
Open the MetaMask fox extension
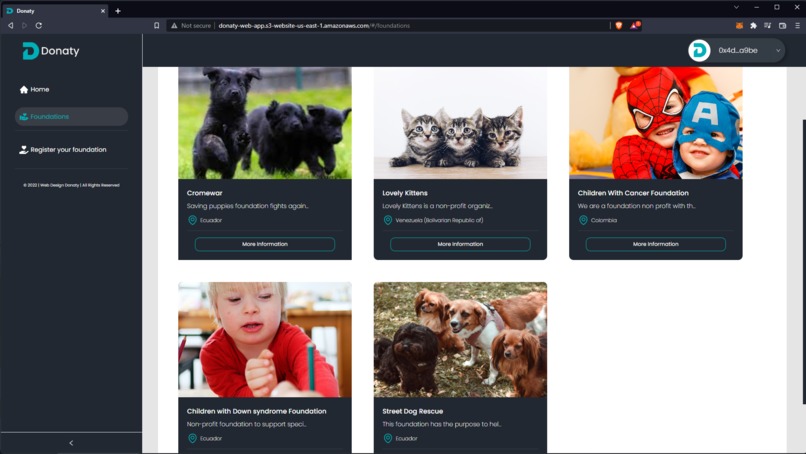coord(739,25)
